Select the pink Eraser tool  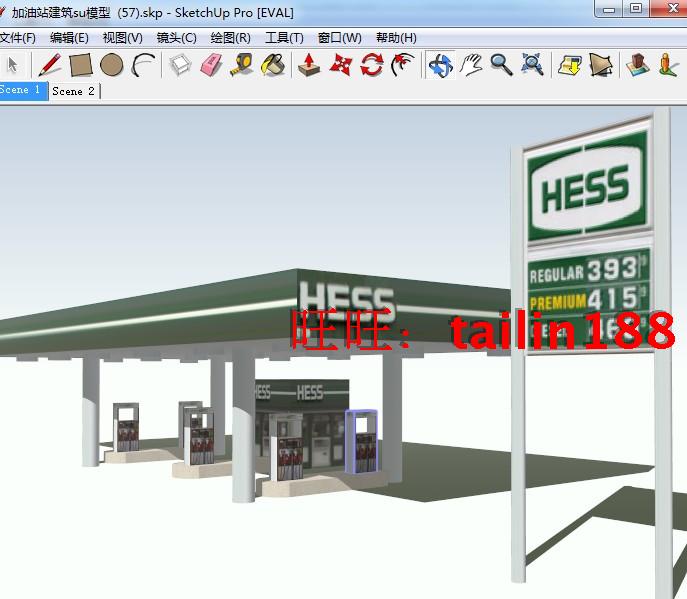(212, 65)
